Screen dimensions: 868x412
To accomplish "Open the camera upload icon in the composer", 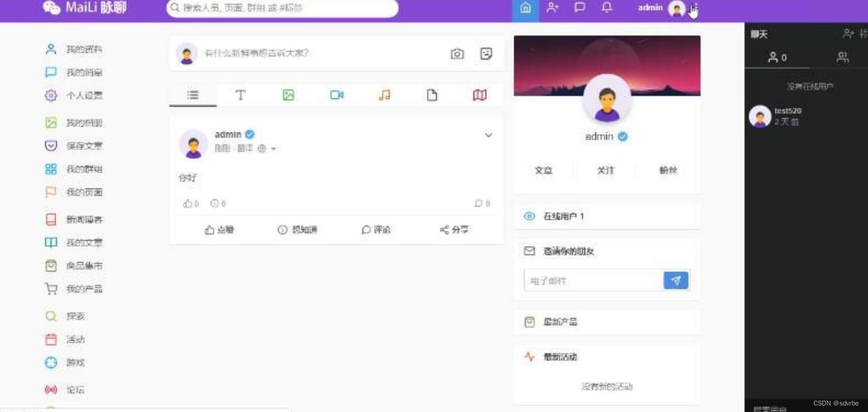I will (x=457, y=53).
